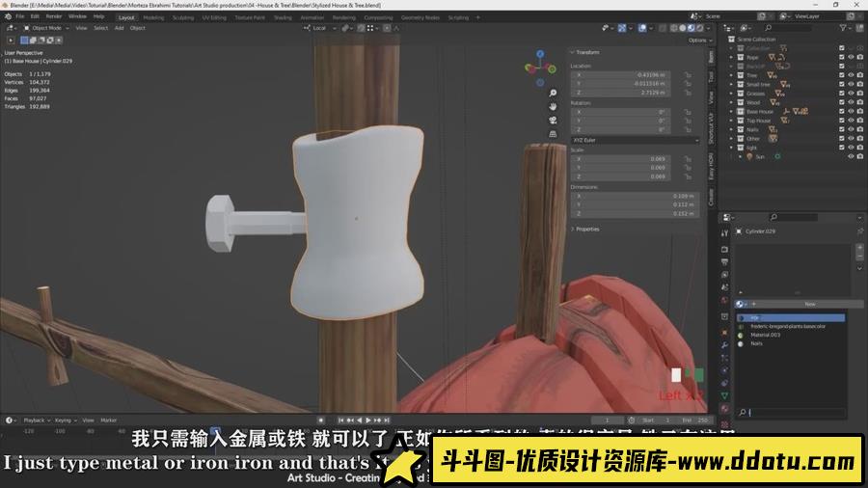Open the XYZ Euler rotation mode dropdown
Image resolution: width=868 pixels, height=488 pixels.
click(635, 140)
